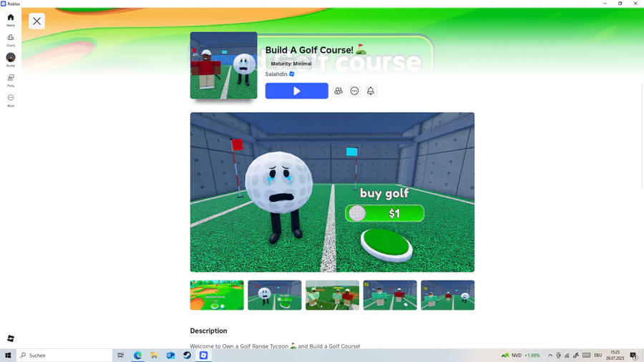Select the first thumbnail with orange course
The width and height of the screenshot is (644, 362).
tap(217, 295)
